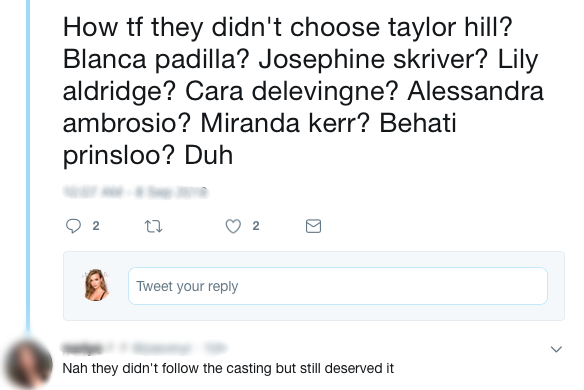Open the replier's blurred display name
Viewport: 584px width, 390px height.
coord(82,348)
